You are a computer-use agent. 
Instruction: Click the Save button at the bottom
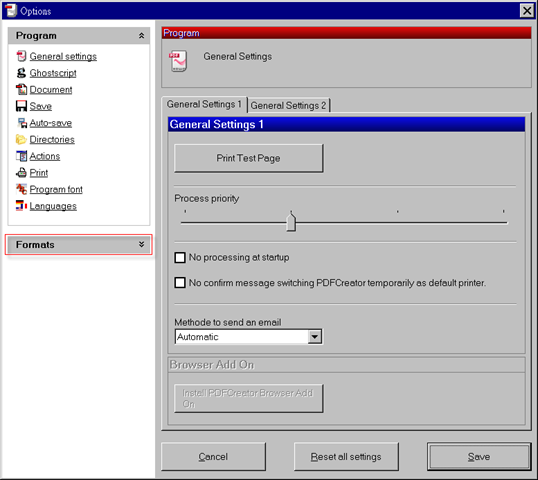coord(479,457)
